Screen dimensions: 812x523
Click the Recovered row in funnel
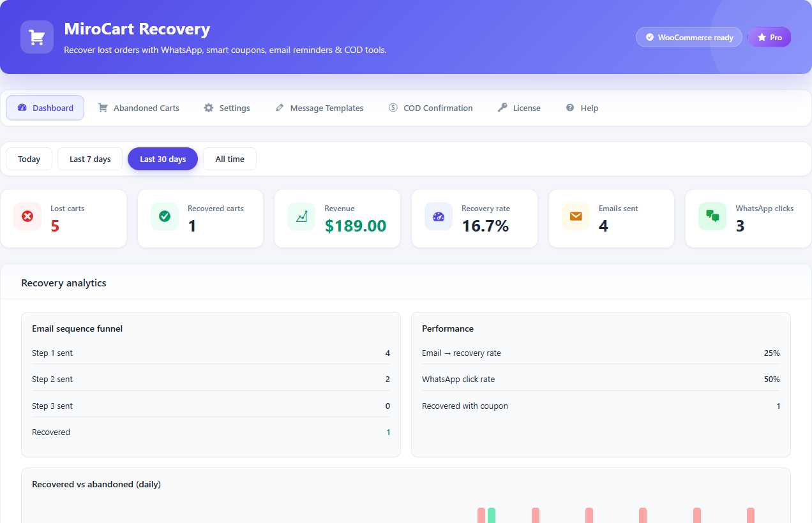pyautogui.click(x=211, y=432)
